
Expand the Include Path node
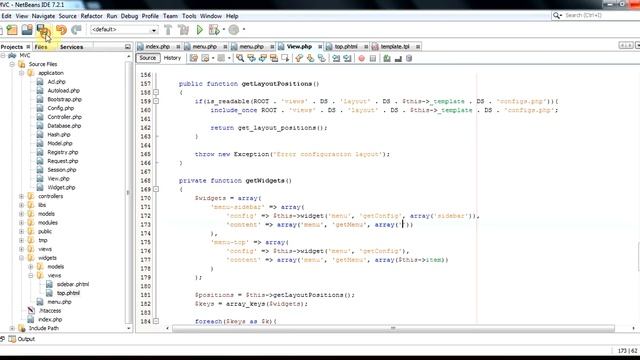[x=12, y=328]
